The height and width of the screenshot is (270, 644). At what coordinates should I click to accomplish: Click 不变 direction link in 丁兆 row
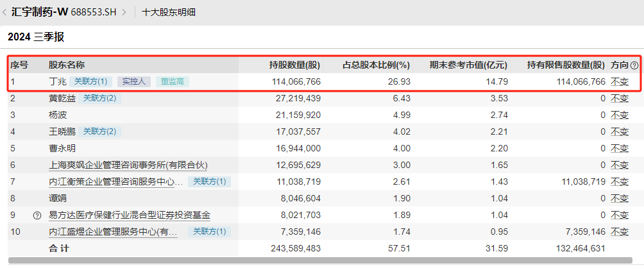620,82
